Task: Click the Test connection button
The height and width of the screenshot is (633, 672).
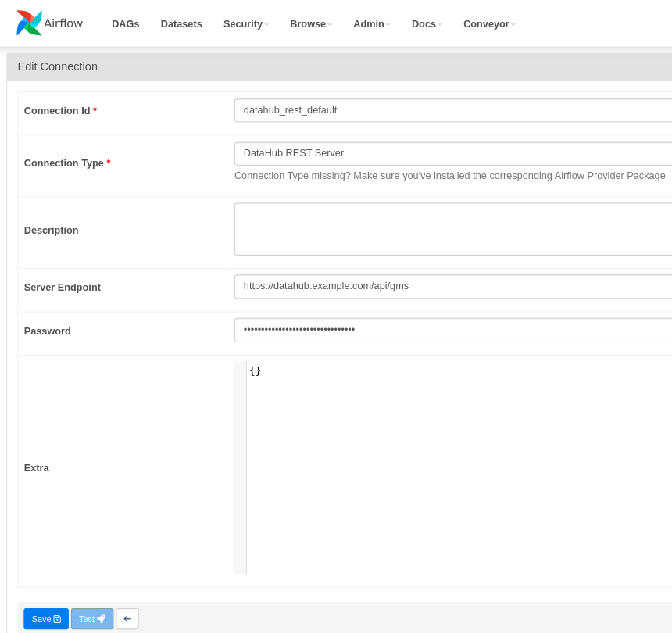Action: pos(91,618)
